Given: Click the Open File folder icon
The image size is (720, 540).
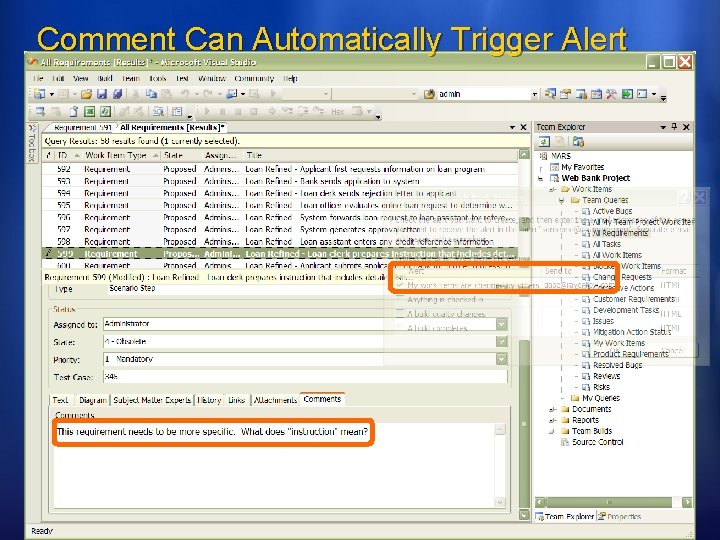Looking at the screenshot, I should (86, 94).
